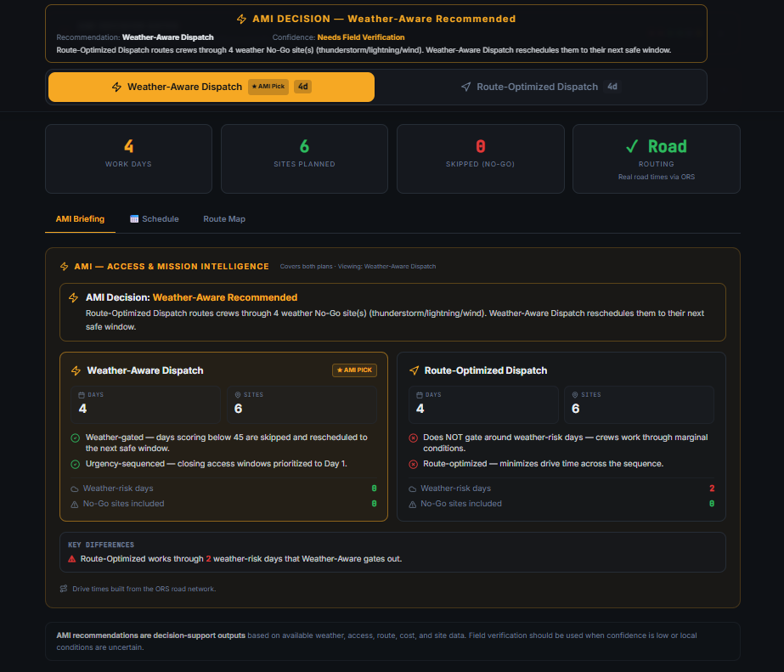Click the Work Days stat card

128,159
